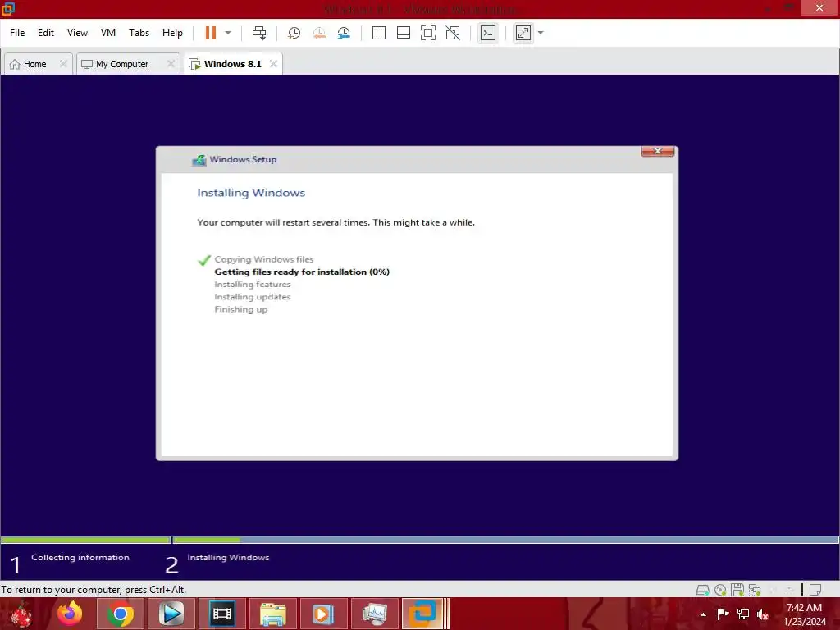Pause the virtual machine with the orange button

211,33
